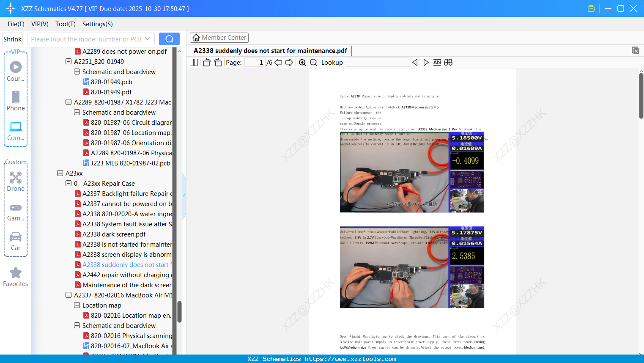Click the Page number field
The width and height of the screenshot is (644, 363).
click(x=255, y=63)
